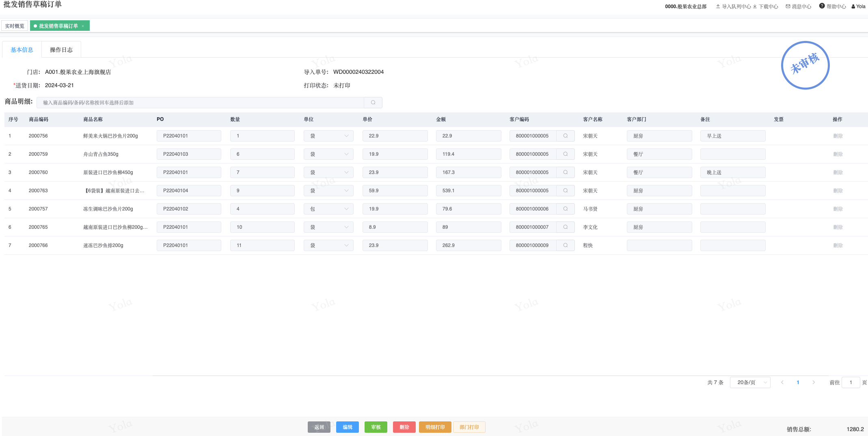
Task: Open the help center
Action: coord(832,6)
